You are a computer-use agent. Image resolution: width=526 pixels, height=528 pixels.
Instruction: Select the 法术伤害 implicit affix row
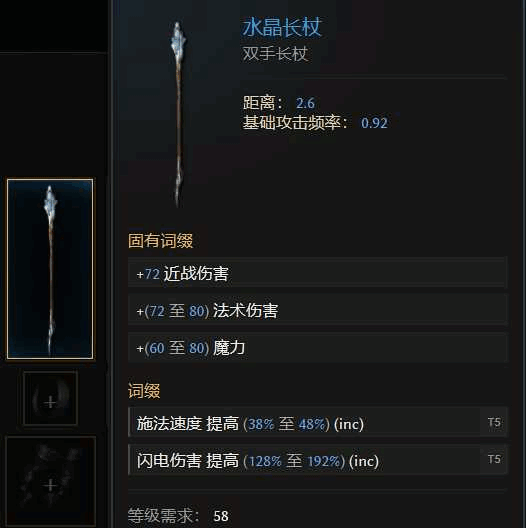(x=318, y=310)
